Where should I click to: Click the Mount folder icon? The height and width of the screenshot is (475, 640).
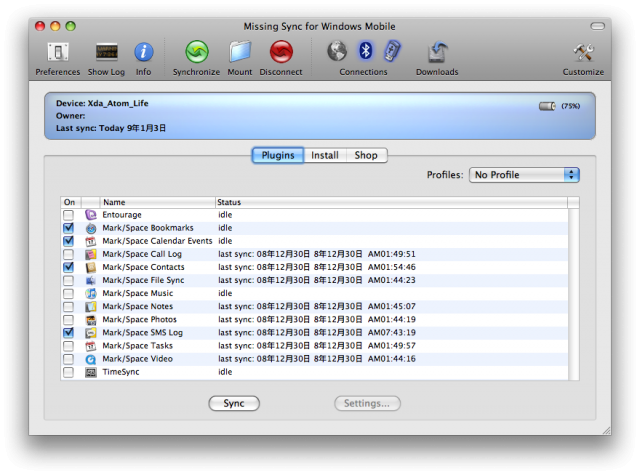tap(240, 52)
